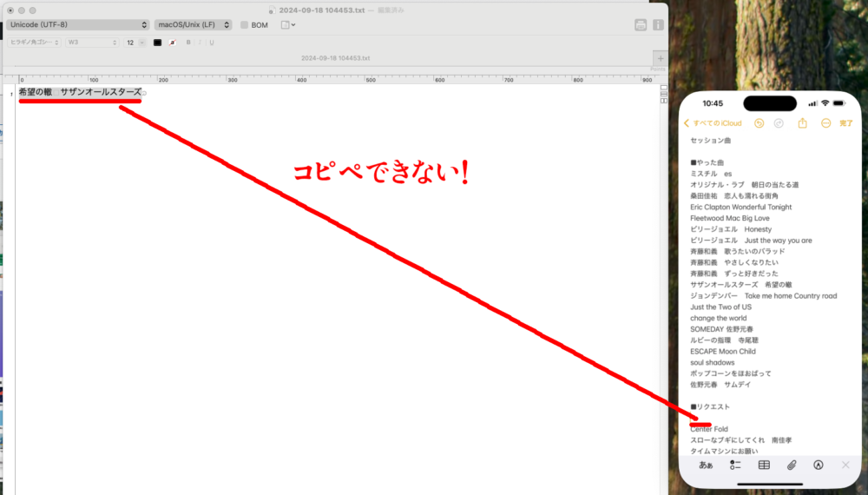This screenshot has height=495, width=868.
Task: Tap the share icon in iPhone Notes
Action: [x=803, y=123]
